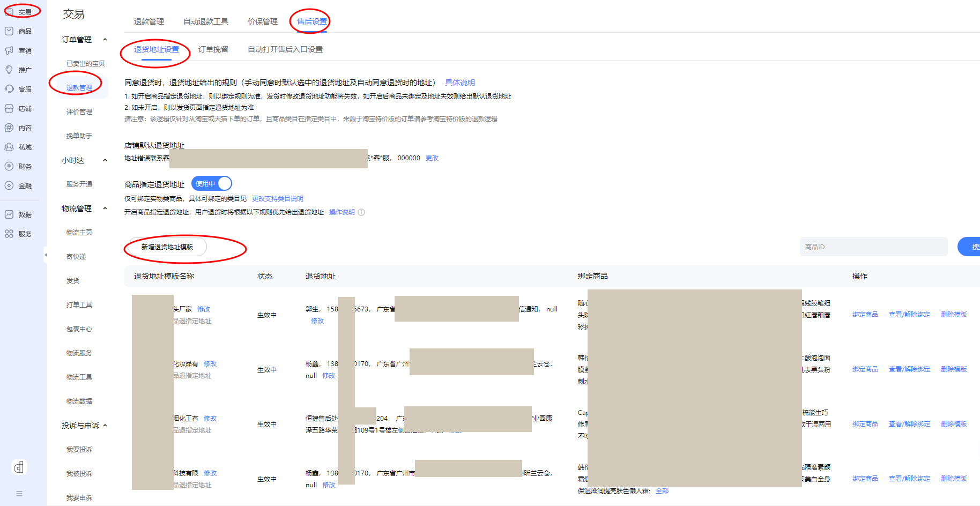
Task: Open 物流主页 in the side menu
Action: click(x=79, y=233)
